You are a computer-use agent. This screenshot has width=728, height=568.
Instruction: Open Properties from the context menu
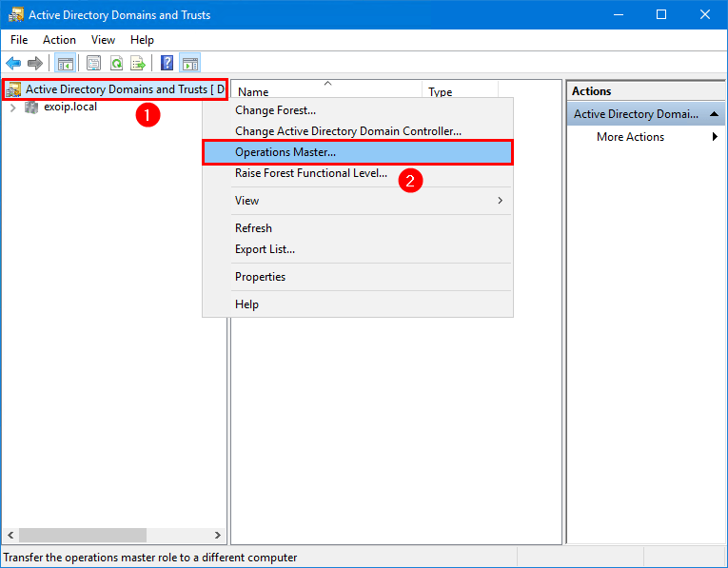[x=358, y=277]
